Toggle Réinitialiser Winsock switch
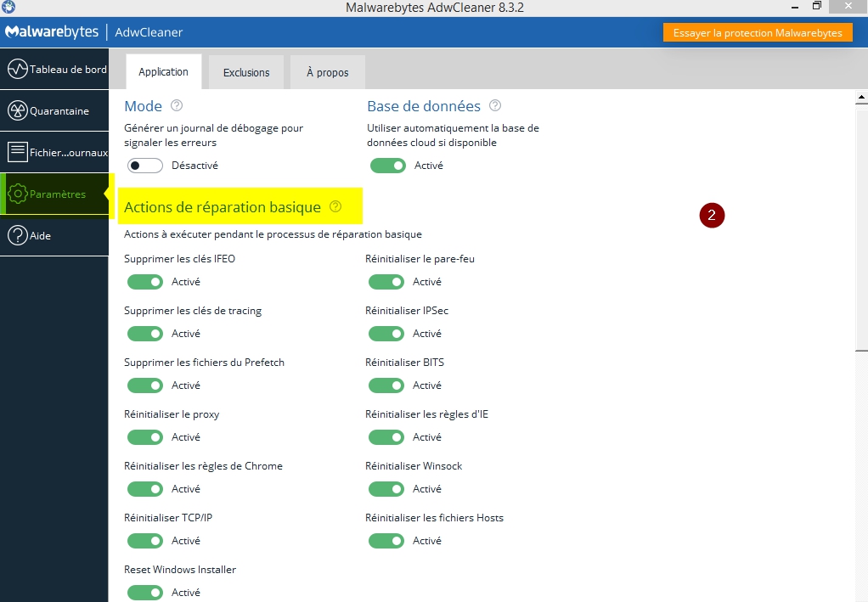Viewport: 868px width, 602px height. point(386,489)
